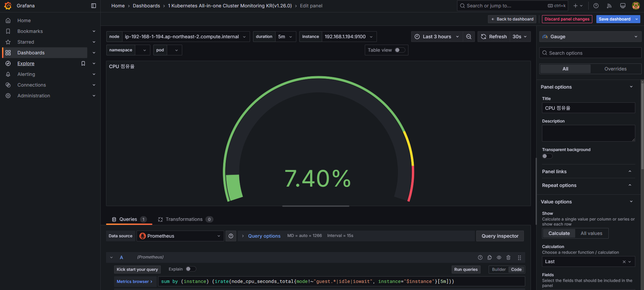Open the duration 5m dropdown
The height and width of the screenshot is (290, 644).
286,37
